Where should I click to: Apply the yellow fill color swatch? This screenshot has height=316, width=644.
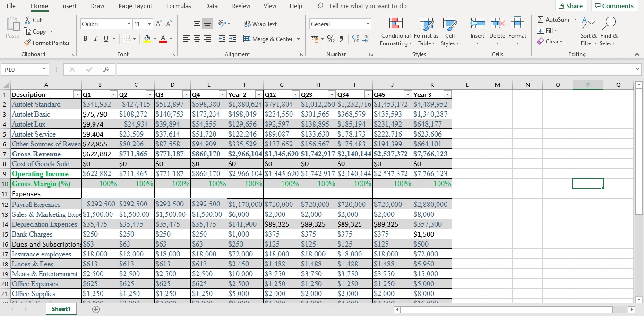coord(147,39)
